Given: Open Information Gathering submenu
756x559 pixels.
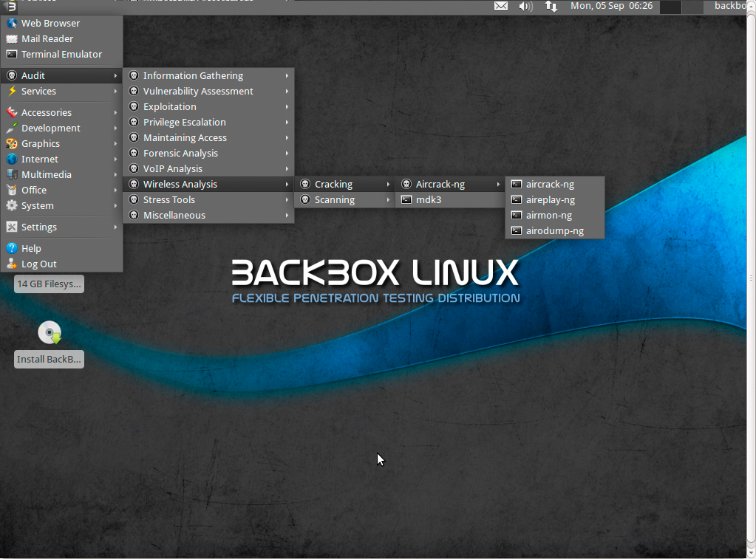Looking at the screenshot, I should [208, 75].
